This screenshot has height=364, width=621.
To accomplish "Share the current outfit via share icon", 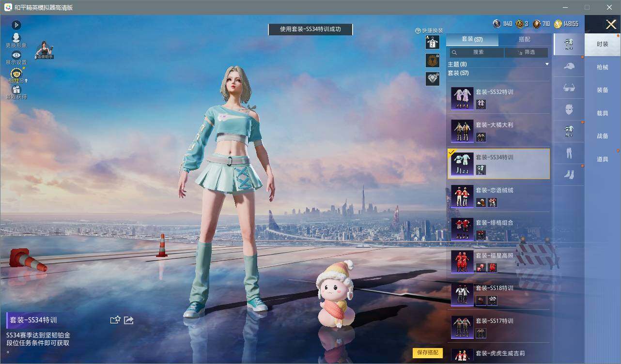I will click(129, 320).
